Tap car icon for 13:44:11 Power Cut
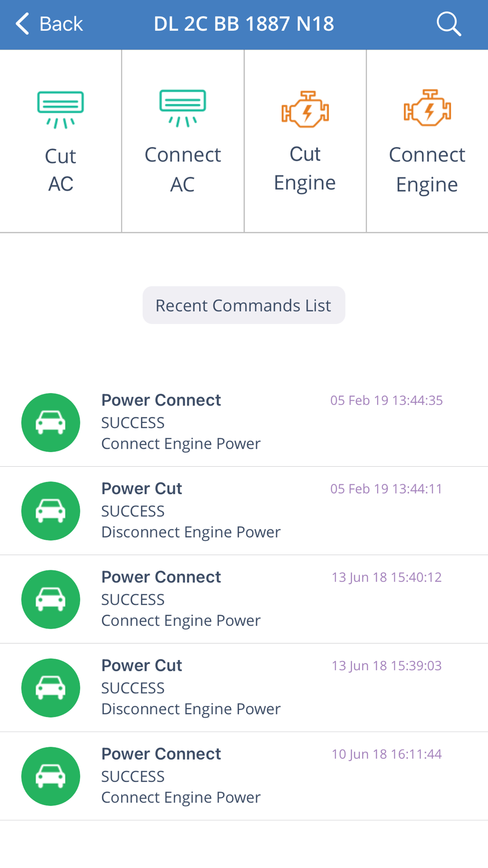This screenshot has width=488, height=868. tap(51, 511)
